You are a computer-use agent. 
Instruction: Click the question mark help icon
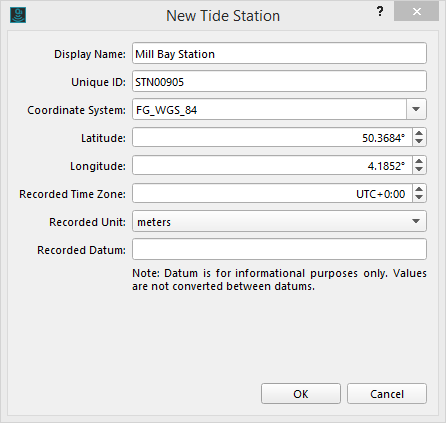tap(380, 12)
